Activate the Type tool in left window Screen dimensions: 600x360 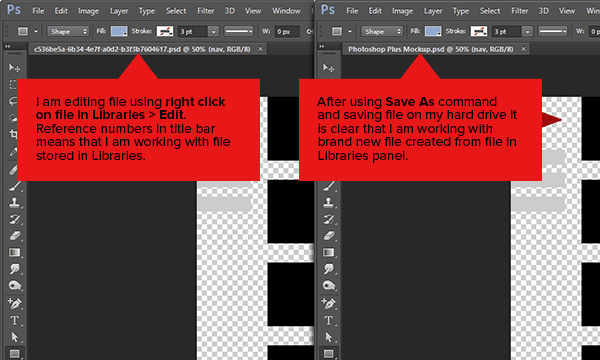[14, 320]
